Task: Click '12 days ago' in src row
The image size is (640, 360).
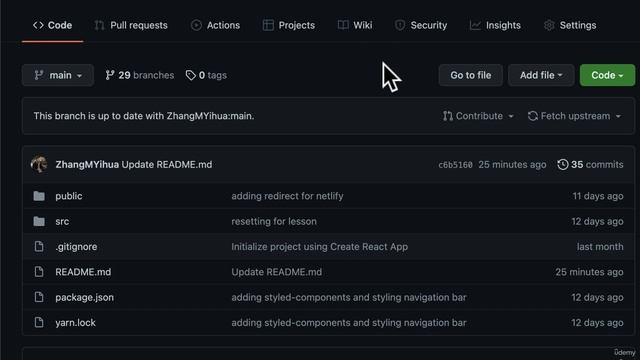Action: 597,221
